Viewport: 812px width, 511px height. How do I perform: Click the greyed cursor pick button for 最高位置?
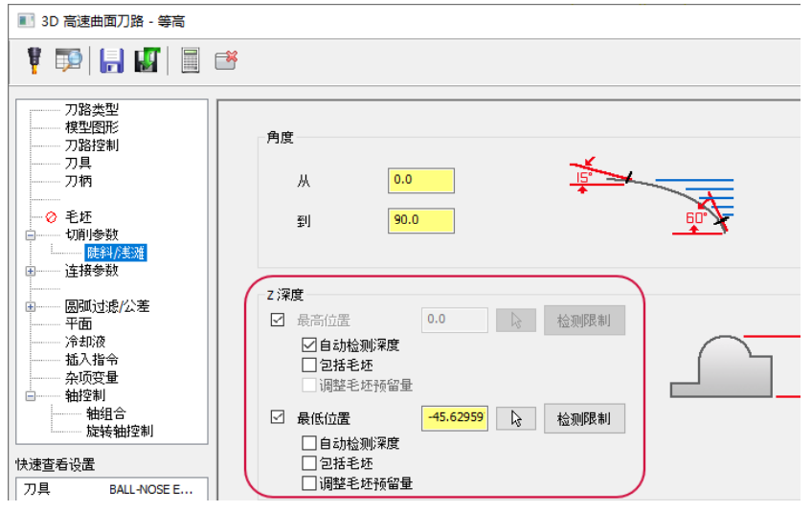(x=516, y=321)
